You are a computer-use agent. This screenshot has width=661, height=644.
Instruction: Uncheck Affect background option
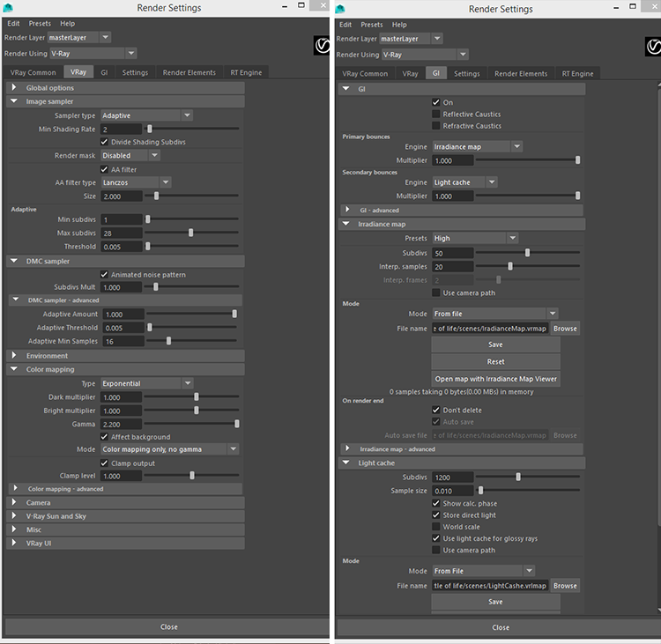click(104, 437)
